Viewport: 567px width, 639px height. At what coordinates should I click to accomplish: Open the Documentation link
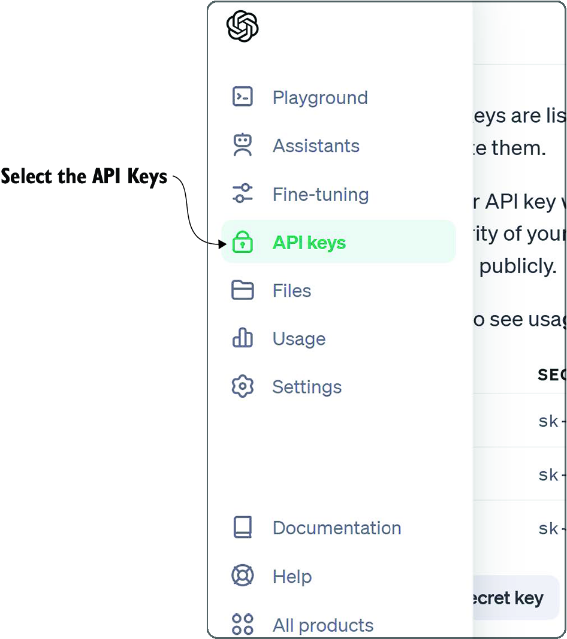click(x=337, y=528)
